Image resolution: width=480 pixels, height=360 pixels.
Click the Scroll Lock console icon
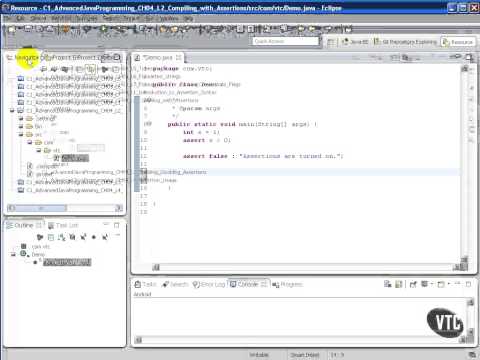(x=399, y=284)
